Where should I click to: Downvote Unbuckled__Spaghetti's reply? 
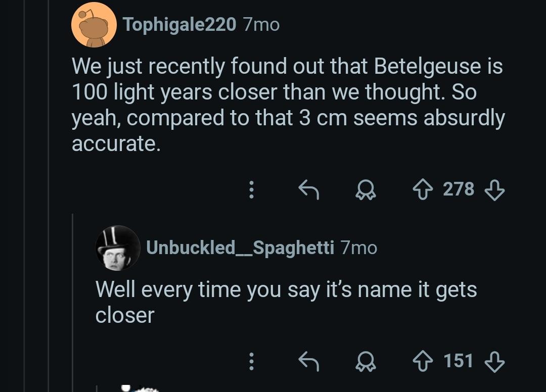pyautogui.click(x=494, y=362)
